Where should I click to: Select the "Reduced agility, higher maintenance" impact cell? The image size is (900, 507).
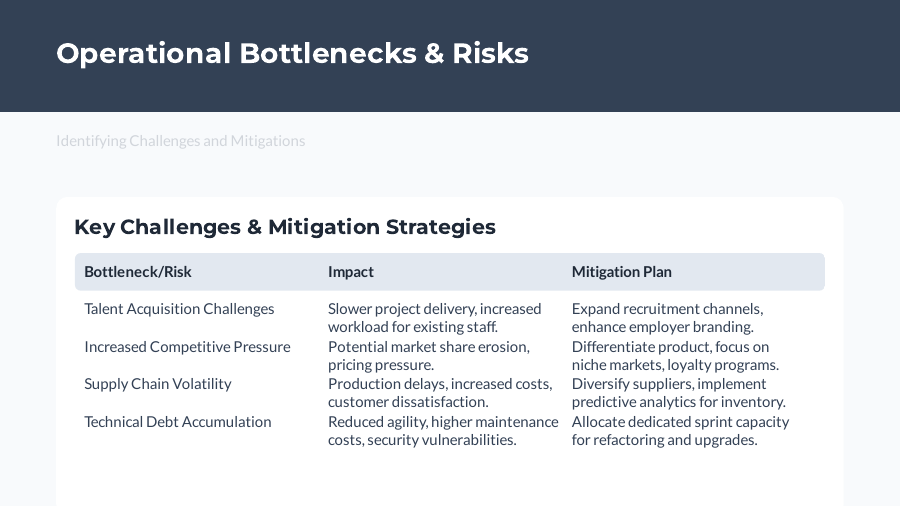click(x=443, y=431)
